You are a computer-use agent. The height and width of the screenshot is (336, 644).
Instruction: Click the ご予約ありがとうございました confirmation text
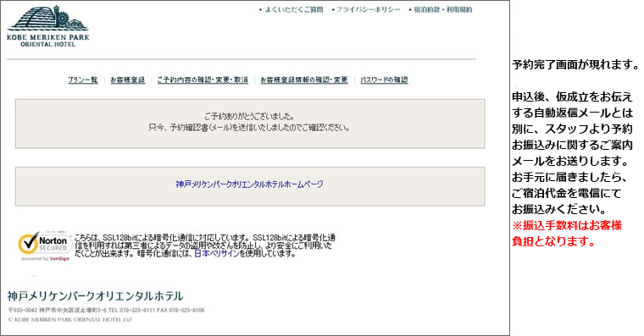(x=249, y=117)
